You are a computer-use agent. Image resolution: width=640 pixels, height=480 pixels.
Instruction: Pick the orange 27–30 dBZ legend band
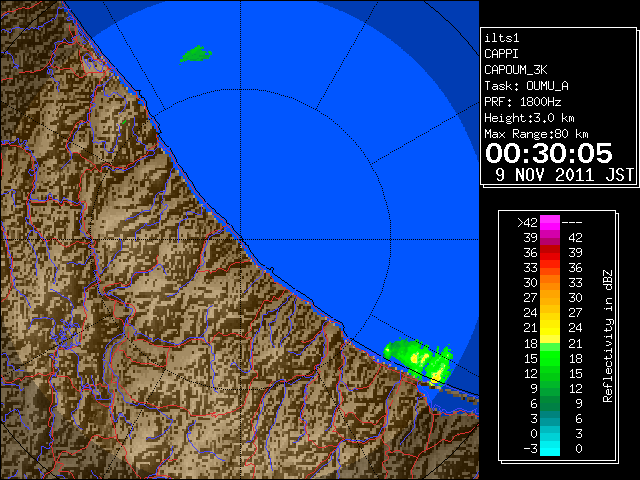550,298
